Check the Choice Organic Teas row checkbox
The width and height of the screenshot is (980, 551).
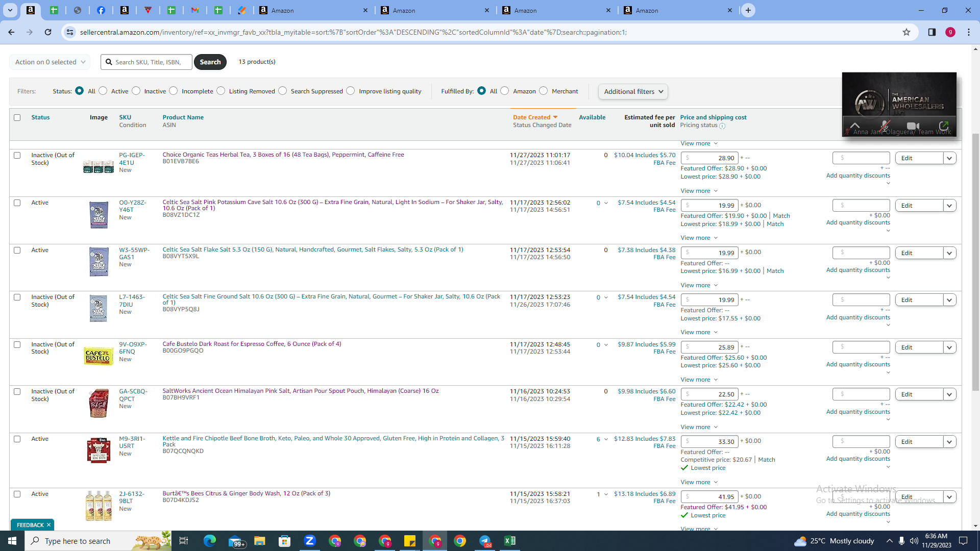[x=17, y=155]
